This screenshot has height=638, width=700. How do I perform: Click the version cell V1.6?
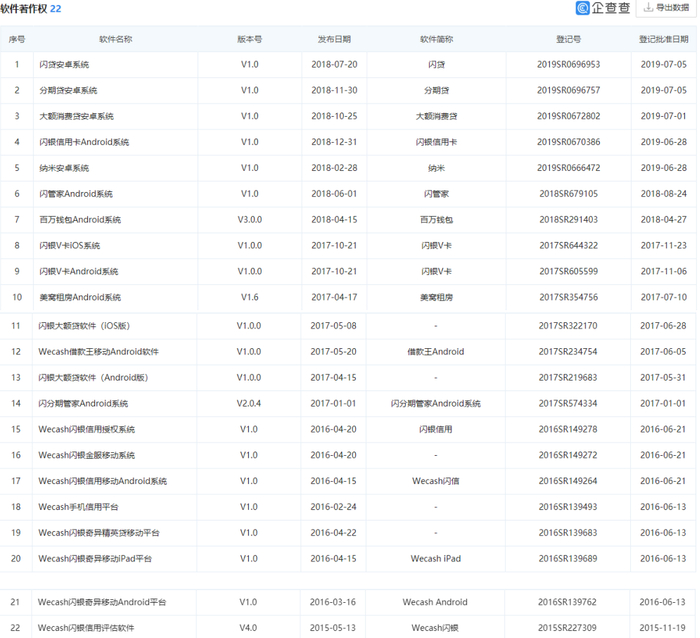(250, 298)
